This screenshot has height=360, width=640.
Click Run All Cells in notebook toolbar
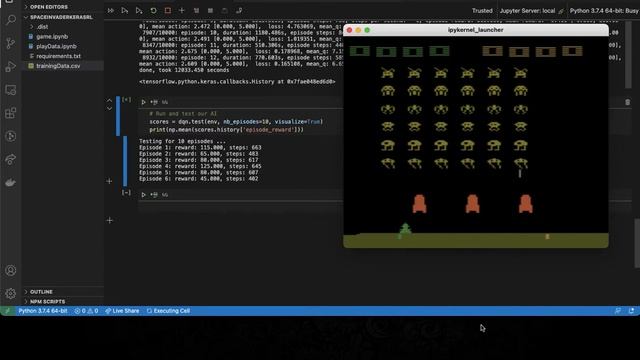[x=111, y=11]
